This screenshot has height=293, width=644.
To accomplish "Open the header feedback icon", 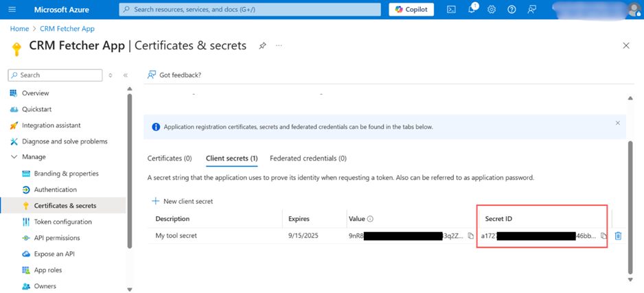I will pos(532,10).
